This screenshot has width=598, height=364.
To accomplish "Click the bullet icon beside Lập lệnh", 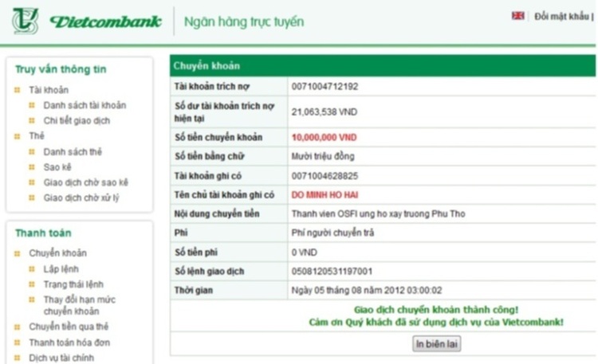I will tap(32, 268).
